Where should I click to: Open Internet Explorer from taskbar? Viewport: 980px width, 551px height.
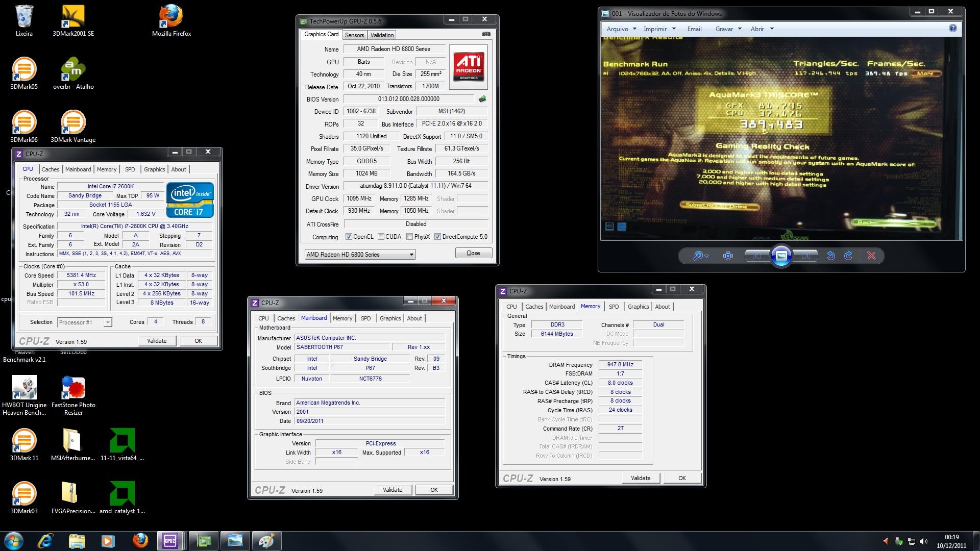coord(45,541)
